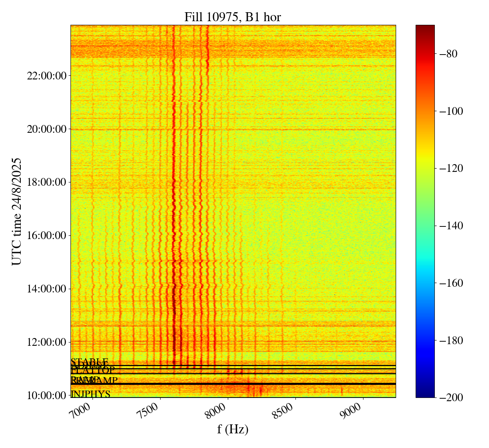Click the "UTC time 24/8/2025" y-axis label
Image resolution: width=489 pixels, height=448 pixels.
16,211
